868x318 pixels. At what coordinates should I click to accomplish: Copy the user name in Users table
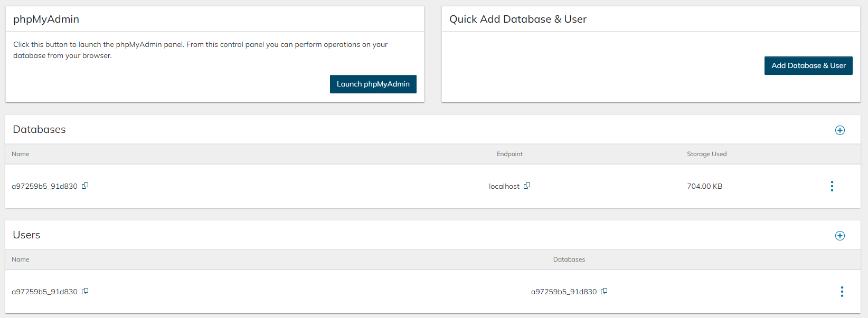85,291
